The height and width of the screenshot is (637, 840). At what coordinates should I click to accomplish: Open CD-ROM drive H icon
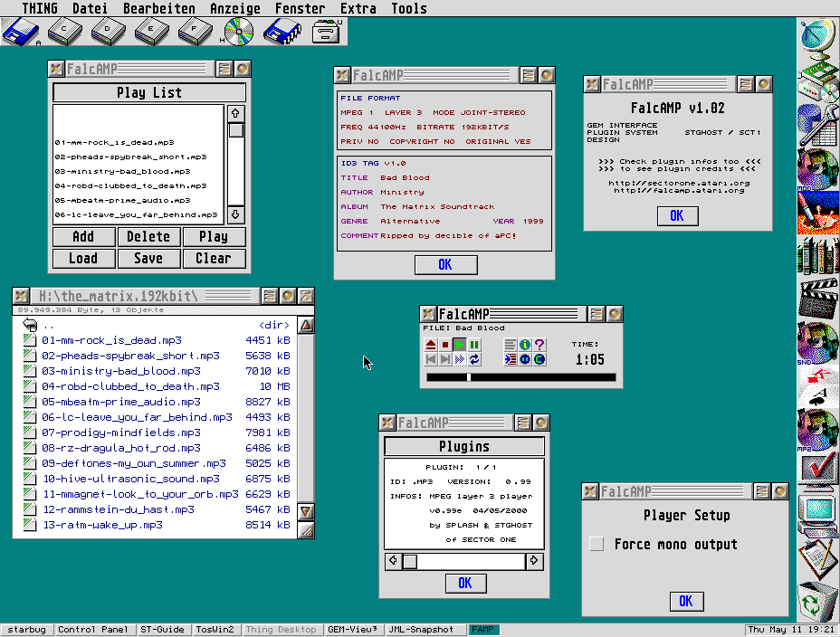(x=238, y=31)
